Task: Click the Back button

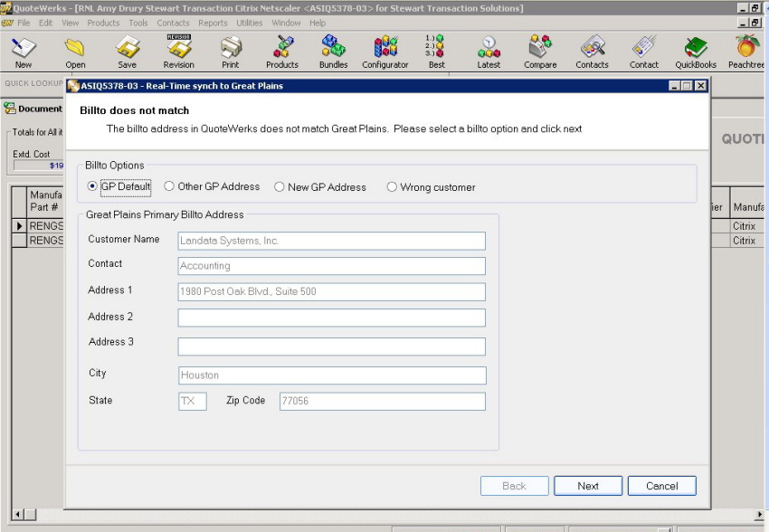Action: [515, 486]
